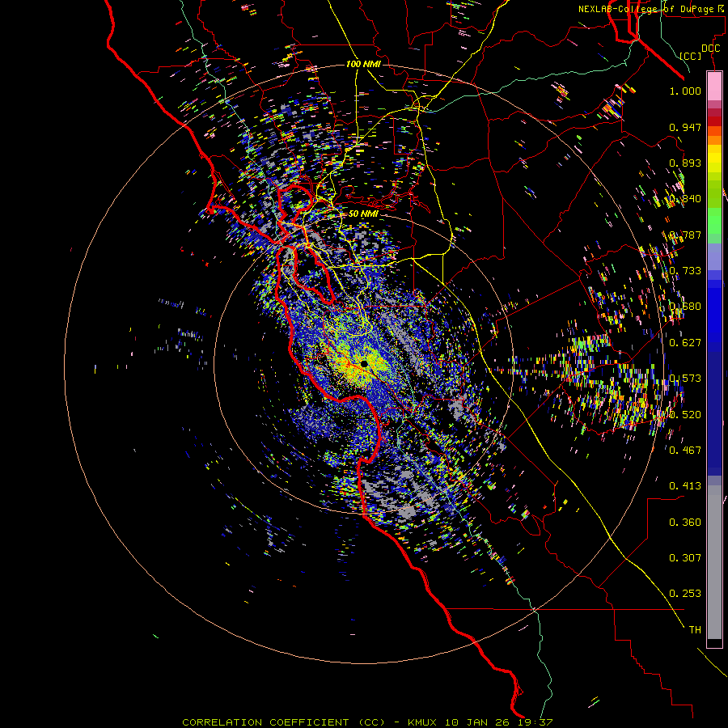Viewport: 728px width, 728px height.
Task: Select the 0.360 value on the color scale
Action: coord(685,523)
